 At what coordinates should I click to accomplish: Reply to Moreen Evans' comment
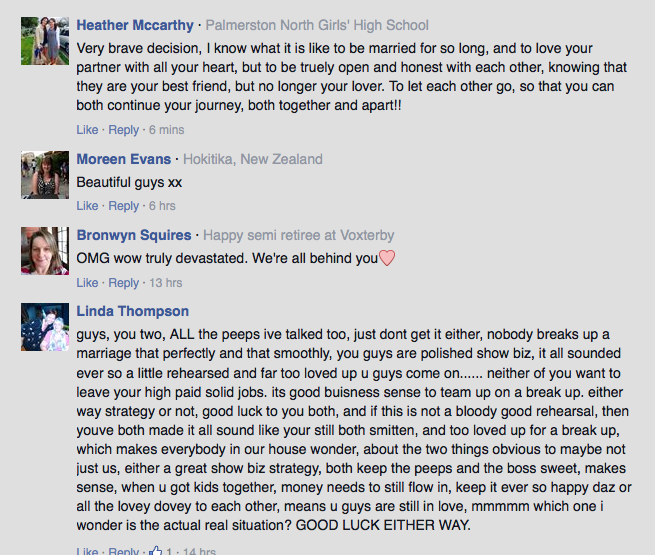point(123,206)
